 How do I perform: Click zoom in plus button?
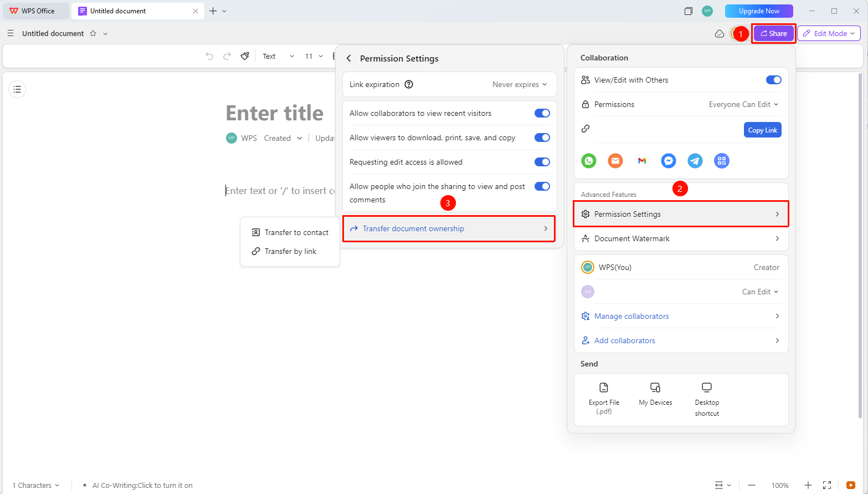808,485
